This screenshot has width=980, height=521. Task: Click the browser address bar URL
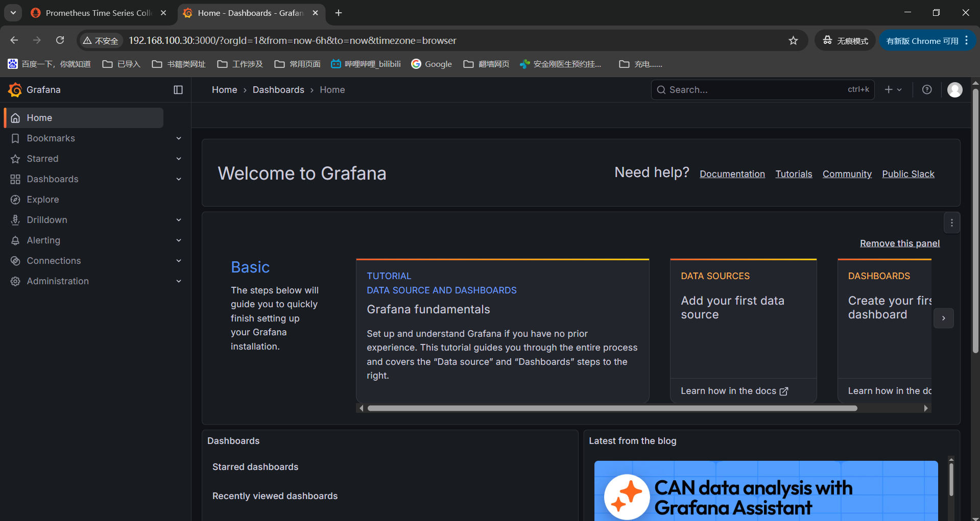[292, 40]
